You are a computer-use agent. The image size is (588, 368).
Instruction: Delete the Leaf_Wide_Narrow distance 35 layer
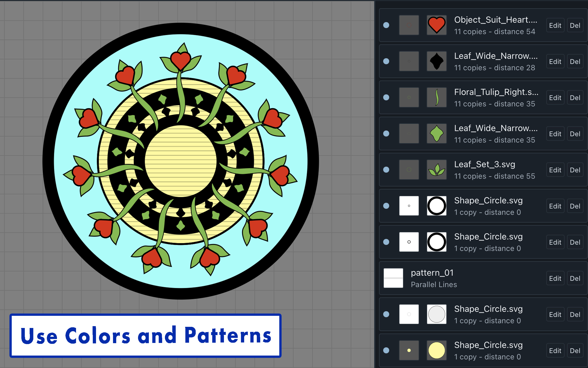tap(575, 134)
